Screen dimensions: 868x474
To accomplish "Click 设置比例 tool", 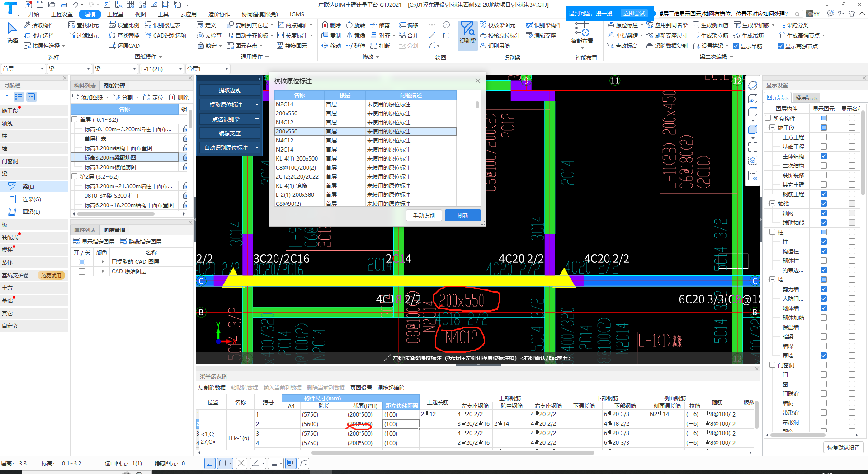I will pos(124,25).
